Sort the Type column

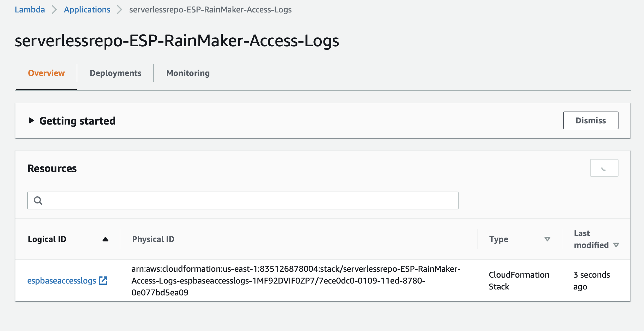click(x=547, y=239)
